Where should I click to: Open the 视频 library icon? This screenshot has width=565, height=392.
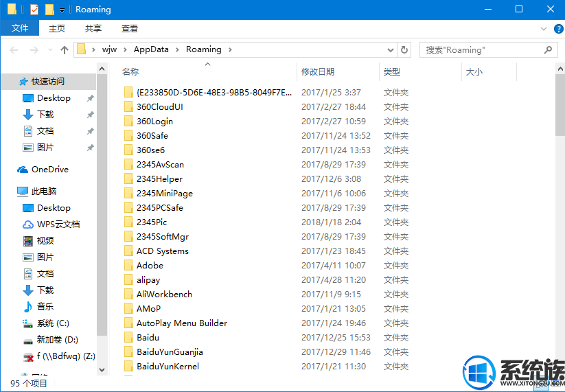click(x=28, y=241)
